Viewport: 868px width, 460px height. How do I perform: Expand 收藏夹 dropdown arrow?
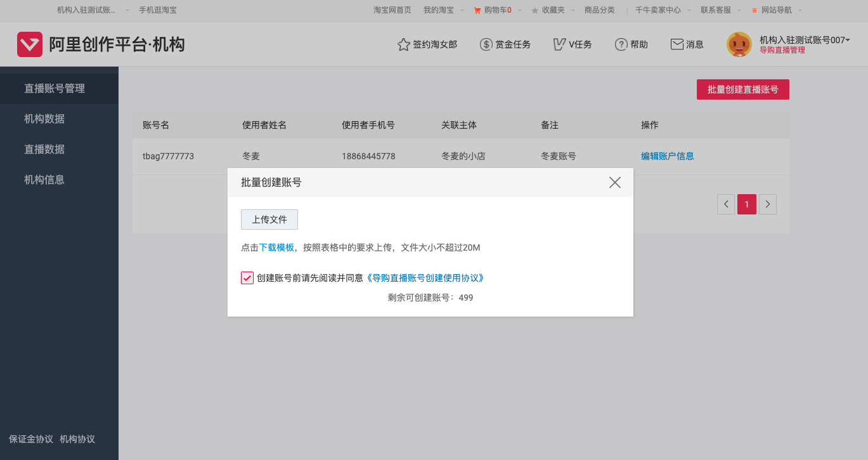573,10
